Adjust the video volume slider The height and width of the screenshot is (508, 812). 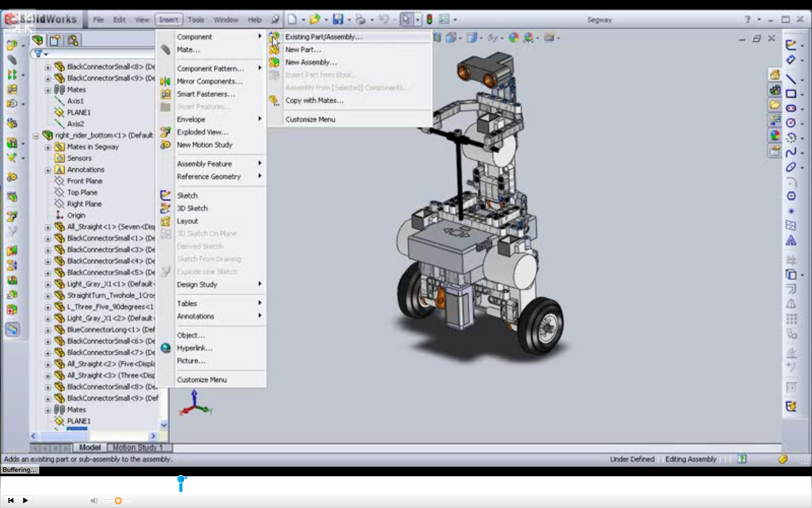(118, 500)
